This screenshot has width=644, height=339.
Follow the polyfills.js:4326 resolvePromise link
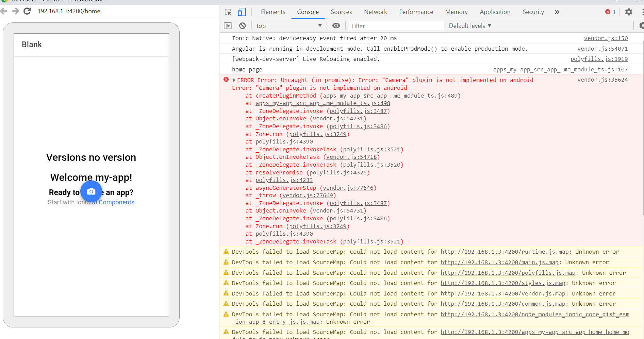[x=338, y=173]
